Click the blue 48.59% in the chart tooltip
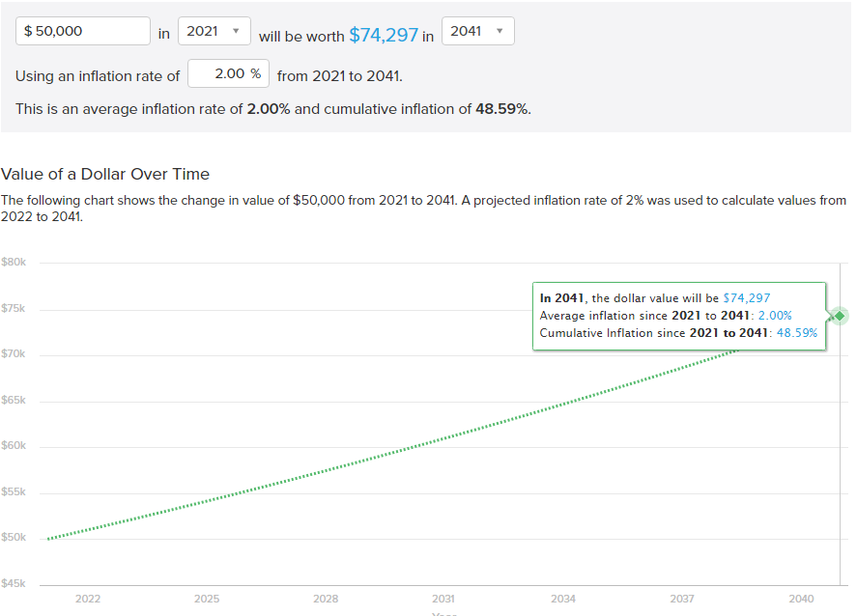The height and width of the screenshot is (616, 857). 797,333
